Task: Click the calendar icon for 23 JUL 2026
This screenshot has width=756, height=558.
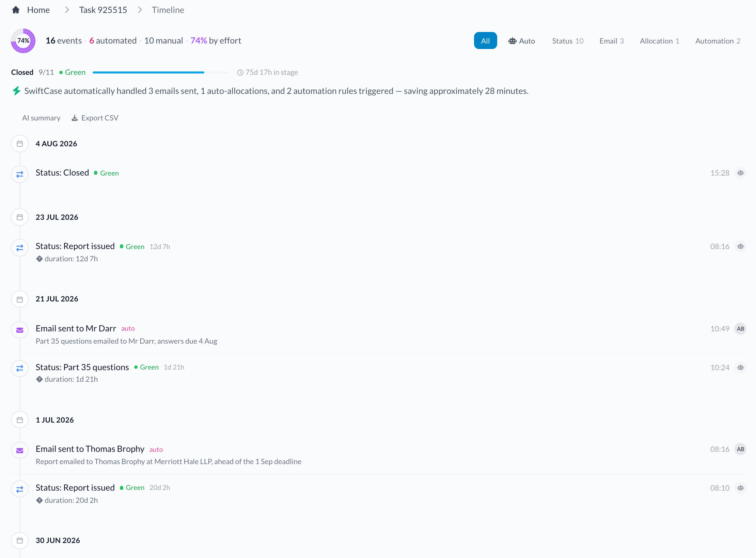Action: [20, 217]
